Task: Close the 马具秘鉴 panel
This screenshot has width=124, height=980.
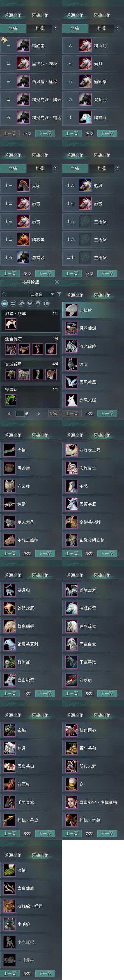Action: [56, 282]
